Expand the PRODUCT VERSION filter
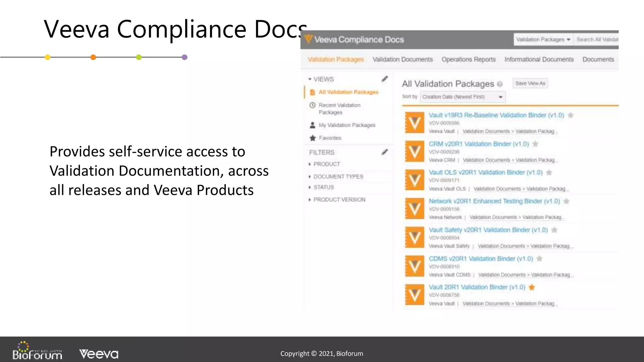The image size is (644, 362). click(x=310, y=200)
